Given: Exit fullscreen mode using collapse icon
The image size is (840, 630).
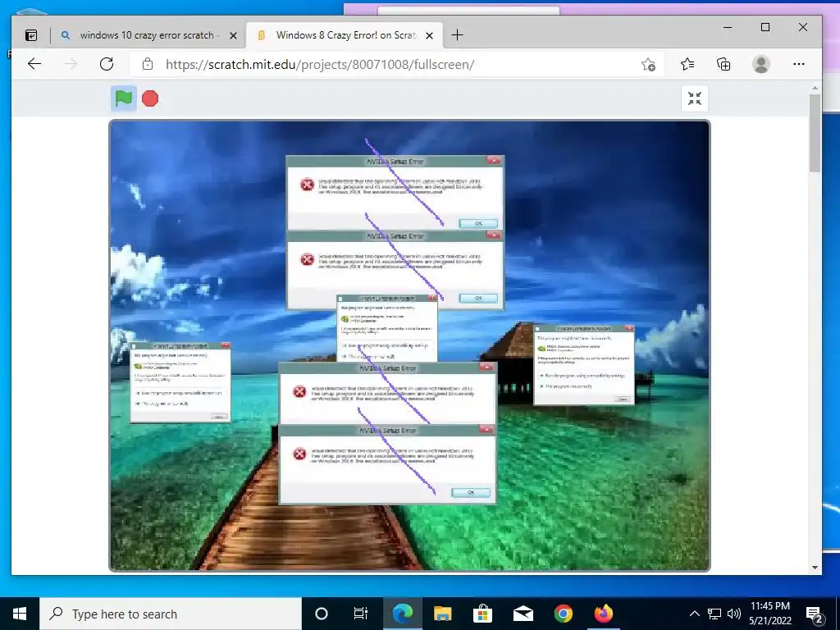Looking at the screenshot, I should [694, 98].
